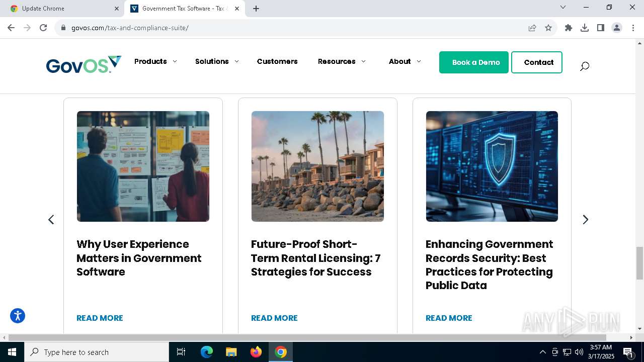Open the accessibility widget icon
This screenshot has width=644, height=362.
point(18,316)
